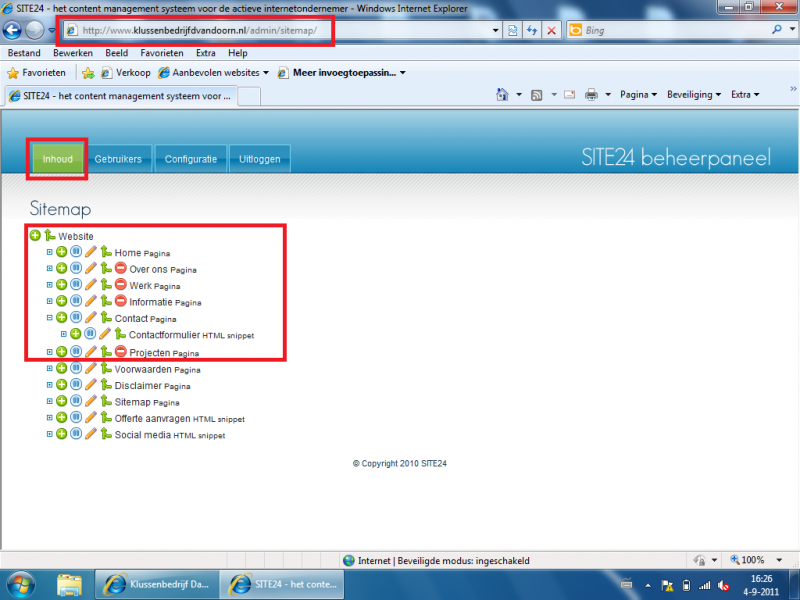Open the Pagina dropdown in the IE toolbar
The height and width of the screenshot is (600, 800).
tap(638, 95)
